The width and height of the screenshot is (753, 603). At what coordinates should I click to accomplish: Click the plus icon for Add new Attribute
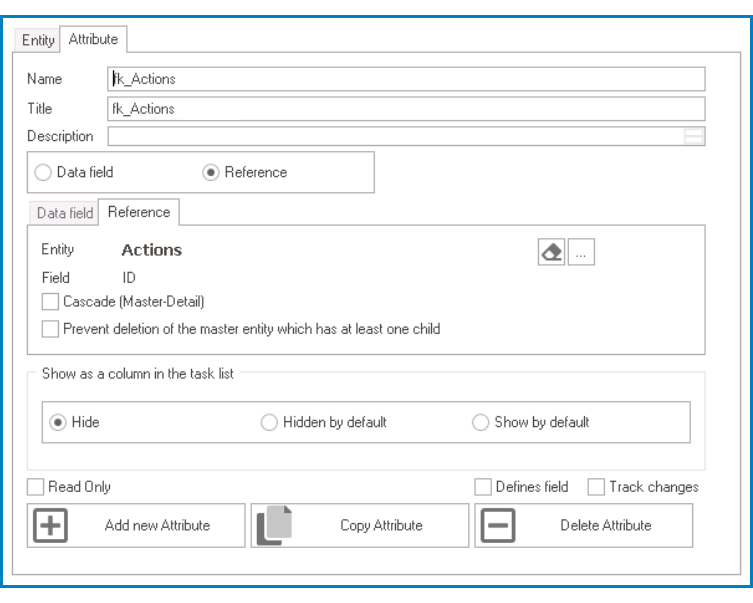50,525
